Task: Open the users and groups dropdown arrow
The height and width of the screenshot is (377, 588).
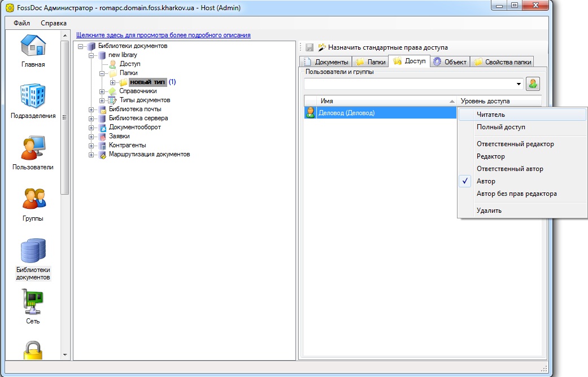Action: point(519,84)
